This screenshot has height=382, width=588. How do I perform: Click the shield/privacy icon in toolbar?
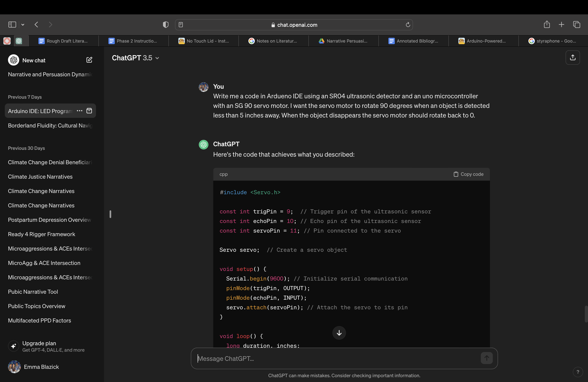coord(165,24)
